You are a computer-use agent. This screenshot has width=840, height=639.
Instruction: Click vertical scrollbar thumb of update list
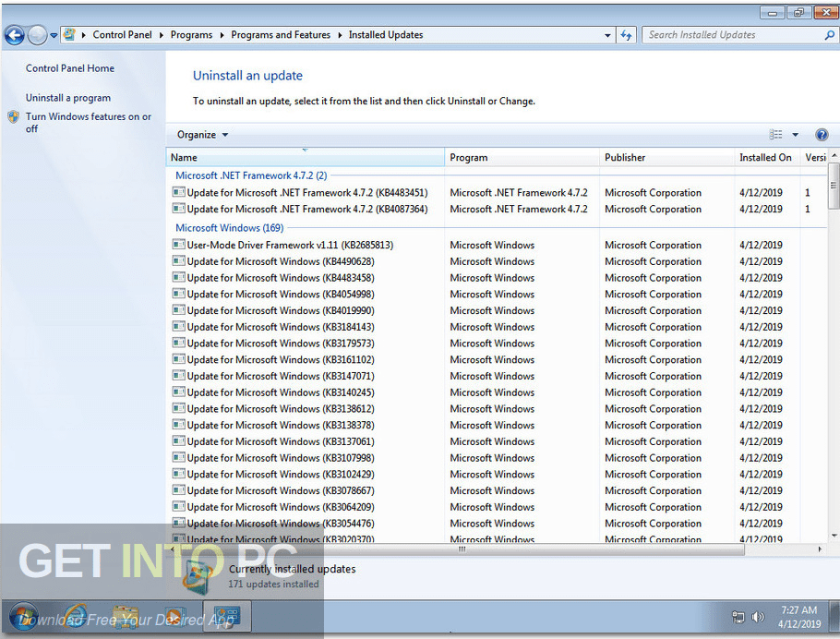click(x=834, y=186)
